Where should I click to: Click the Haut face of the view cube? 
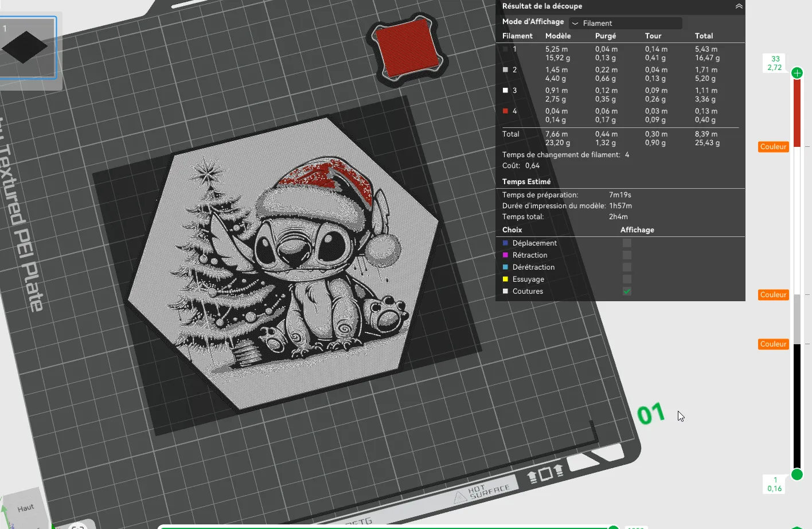pyautogui.click(x=26, y=508)
